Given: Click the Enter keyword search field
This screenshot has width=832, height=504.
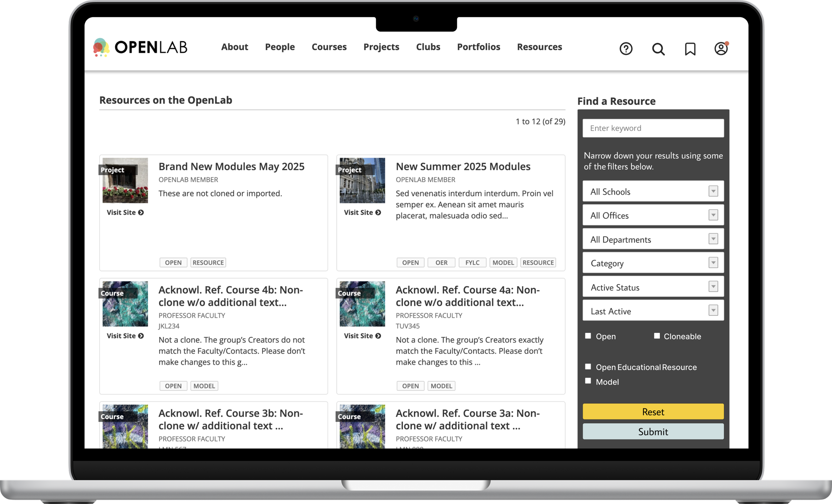Looking at the screenshot, I should tap(653, 128).
